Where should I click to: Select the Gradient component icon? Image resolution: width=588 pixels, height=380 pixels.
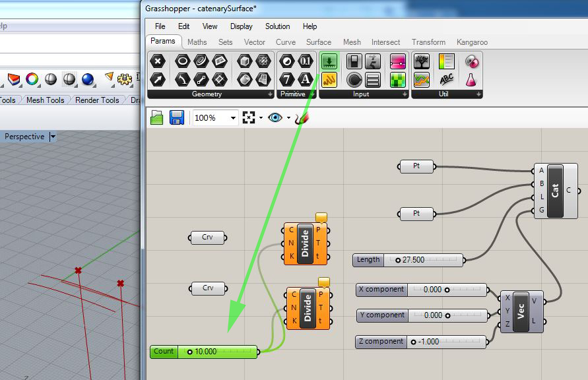point(447,62)
